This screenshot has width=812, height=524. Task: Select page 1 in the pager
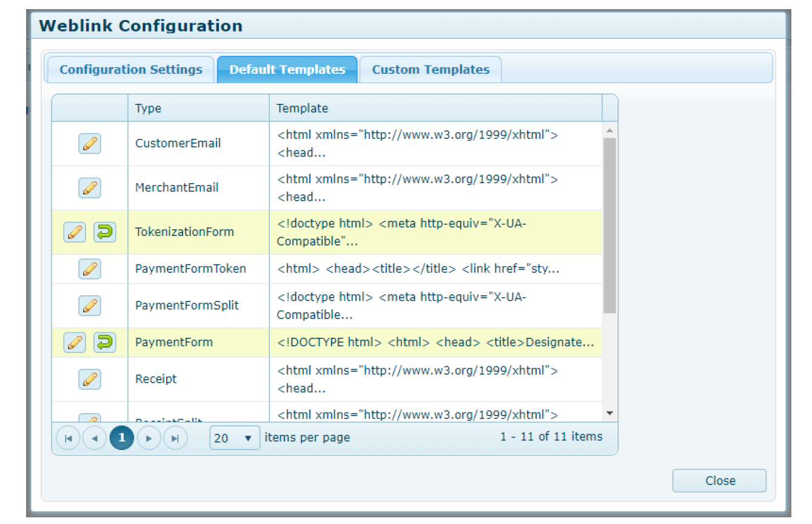click(121, 437)
